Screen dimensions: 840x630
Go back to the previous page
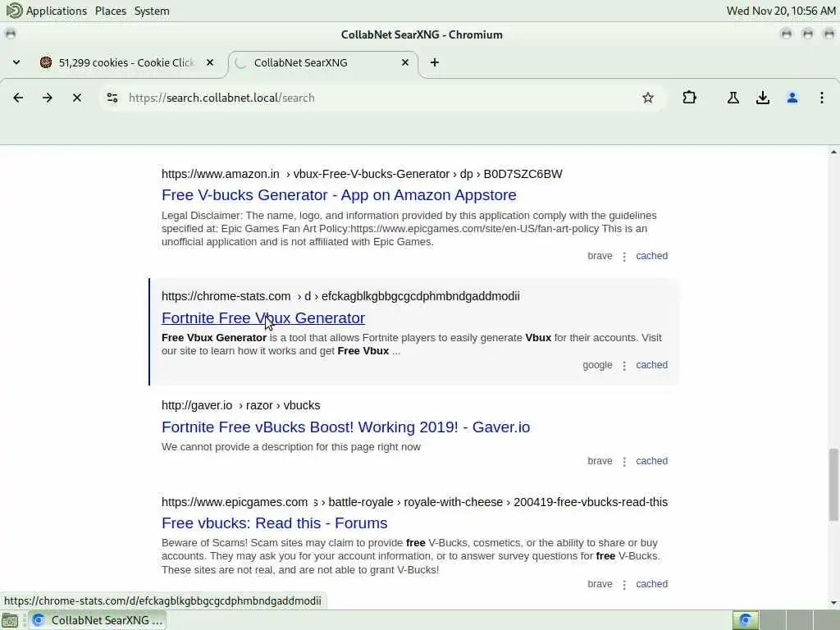[x=18, y=98]
